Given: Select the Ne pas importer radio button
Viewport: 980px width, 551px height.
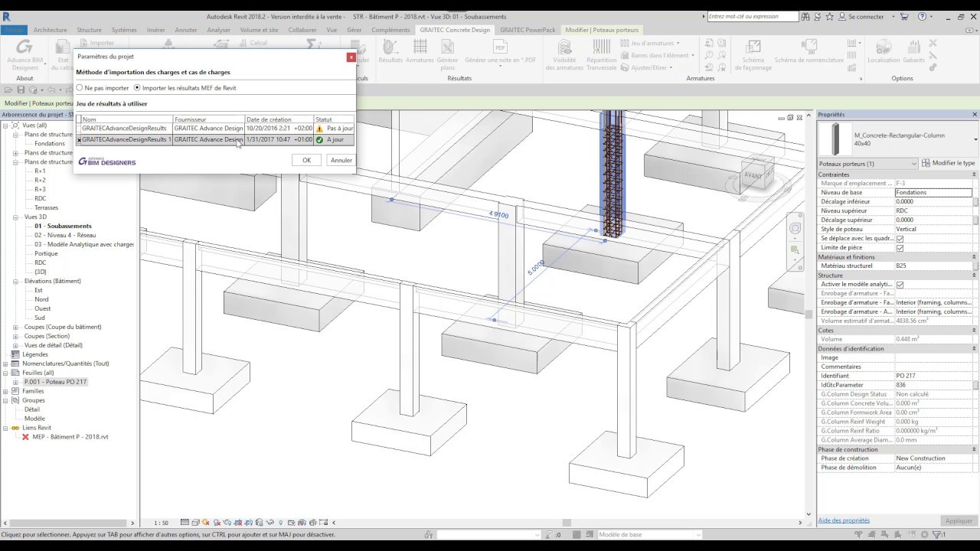Looking at the screenshot, I should point(80,88).
